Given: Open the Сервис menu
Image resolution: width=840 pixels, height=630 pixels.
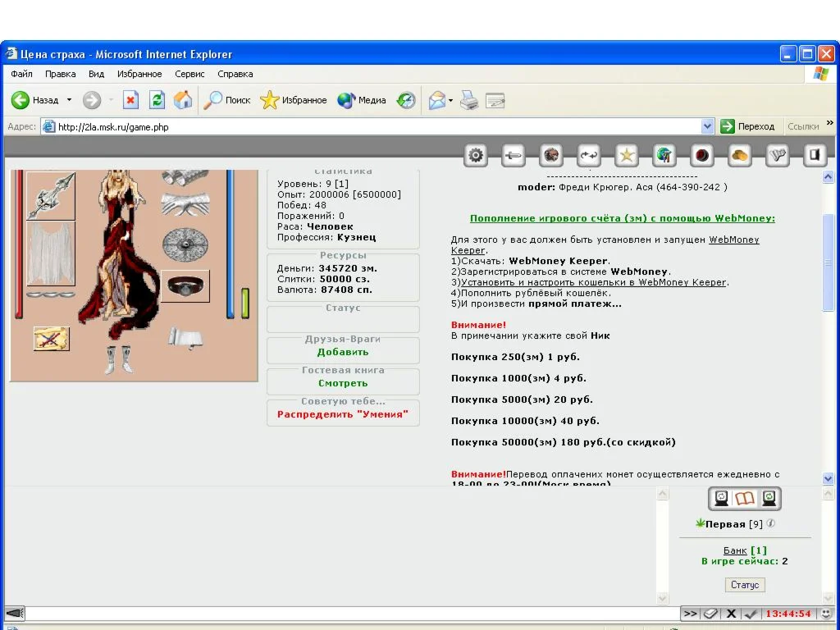Looking at the screenshot, I should 189,74.
